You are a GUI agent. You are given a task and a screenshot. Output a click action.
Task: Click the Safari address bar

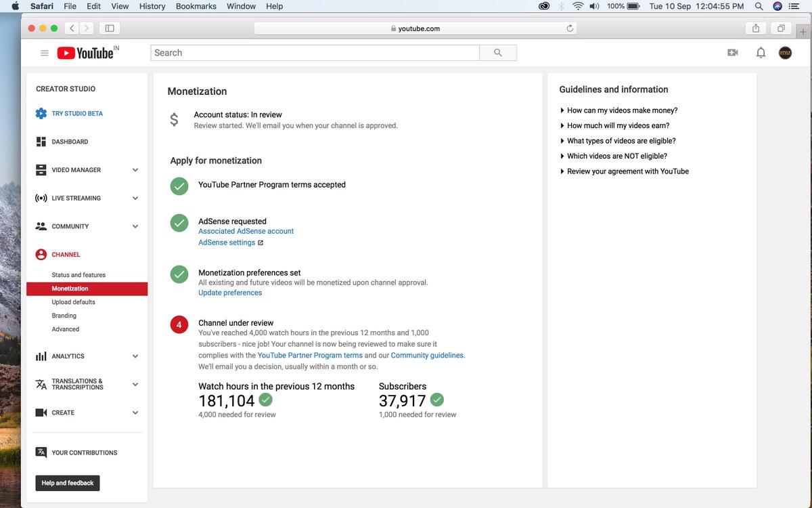click(x=416, y=28)
